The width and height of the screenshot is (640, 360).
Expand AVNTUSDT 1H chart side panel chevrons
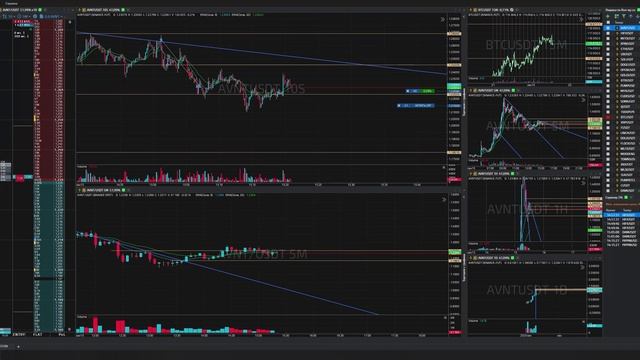pyautogui.click(x=583, y=183)
